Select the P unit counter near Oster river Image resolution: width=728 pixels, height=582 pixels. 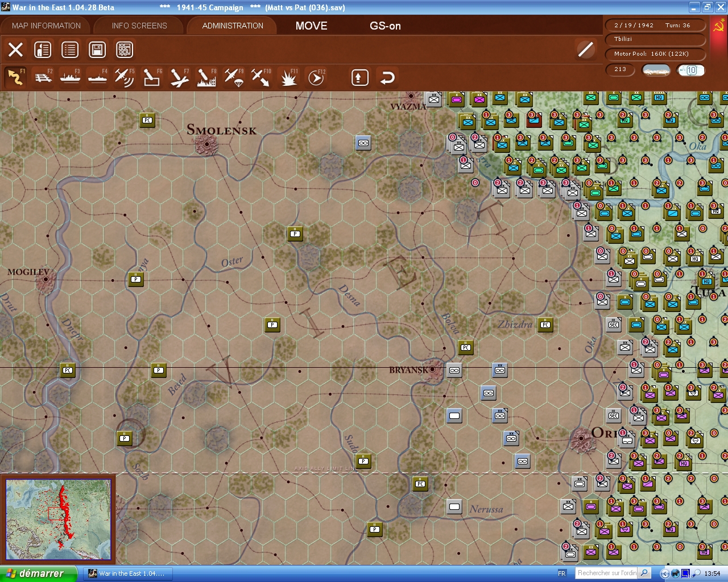(x=295, y=234)
